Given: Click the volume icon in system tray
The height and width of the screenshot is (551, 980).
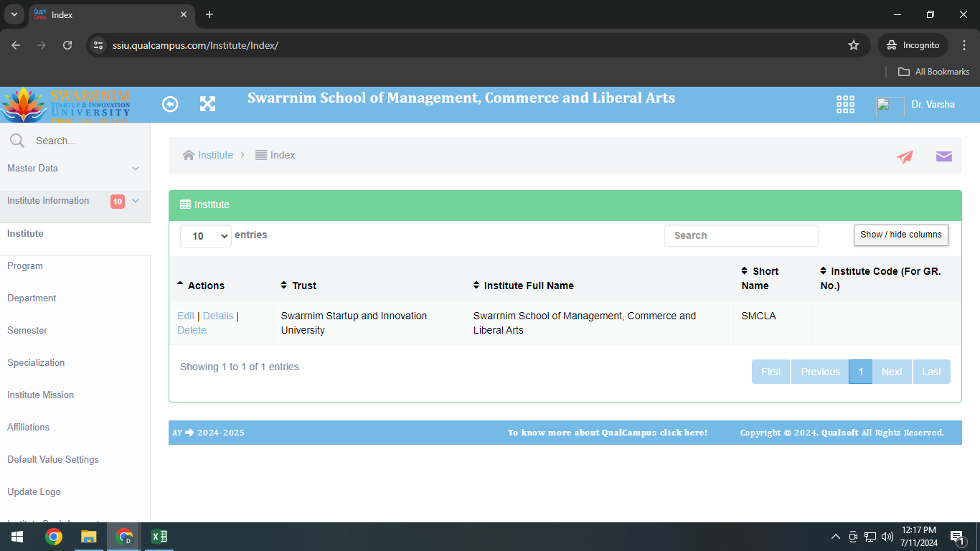Looking at the screenshot, I should point(887,537).
